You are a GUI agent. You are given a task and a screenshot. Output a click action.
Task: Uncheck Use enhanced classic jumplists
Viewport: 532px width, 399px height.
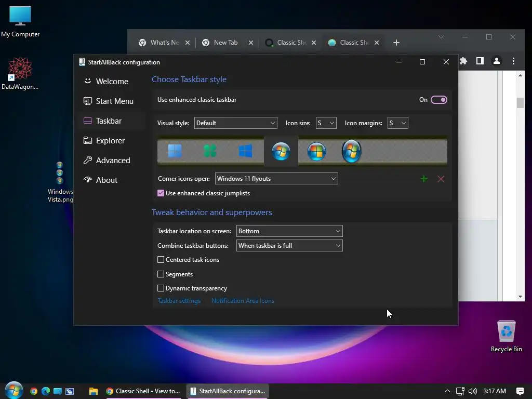click(161, 193)
